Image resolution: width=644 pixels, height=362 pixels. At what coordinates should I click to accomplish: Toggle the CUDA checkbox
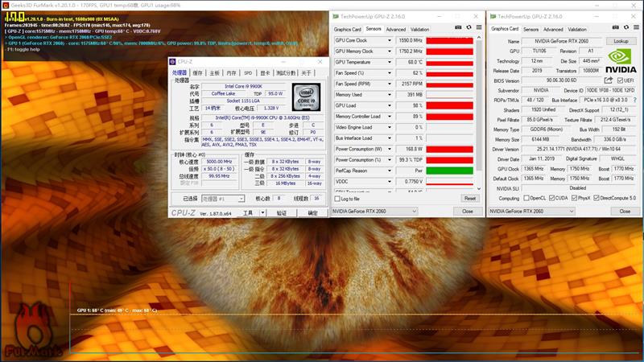tap(551, 198)
